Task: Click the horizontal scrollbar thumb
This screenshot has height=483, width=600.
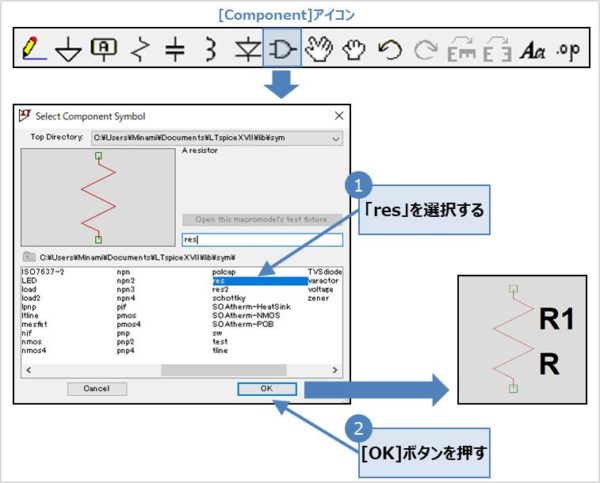Action: tap(224, 370)
